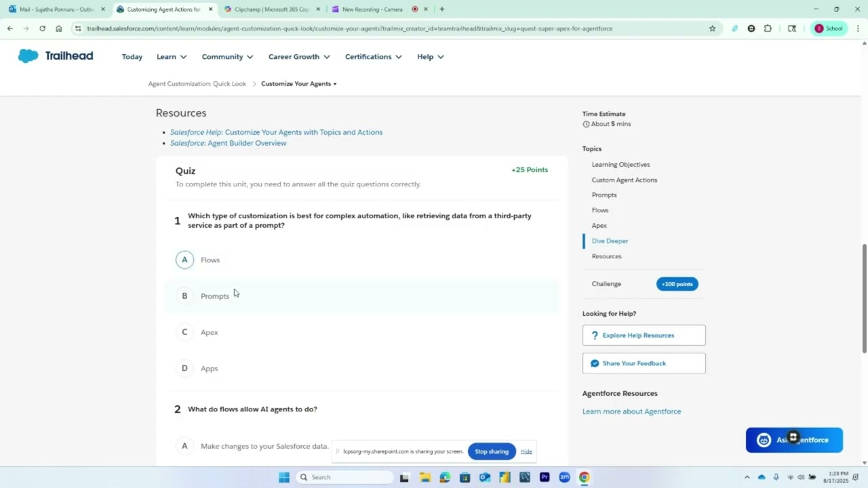Viewport: 868px width, 488px height.
Task: Open Customize Your Agents breadcrumb dropdown
Action: pos(299,84)
